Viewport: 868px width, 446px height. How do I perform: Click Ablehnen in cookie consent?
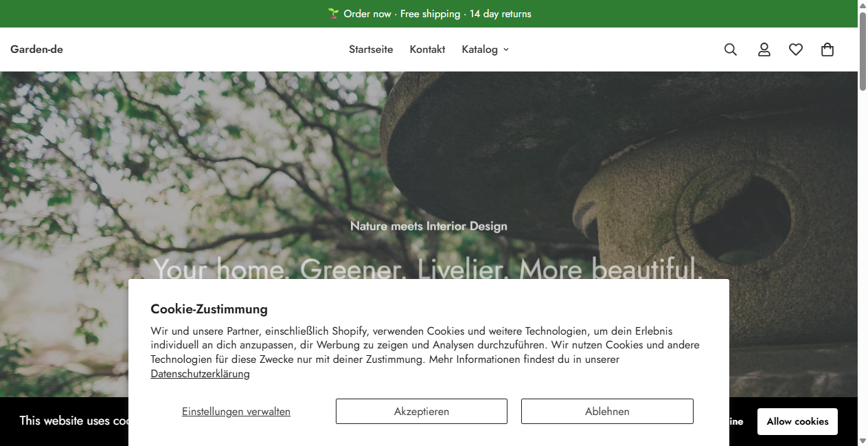(x=607, y=412)
